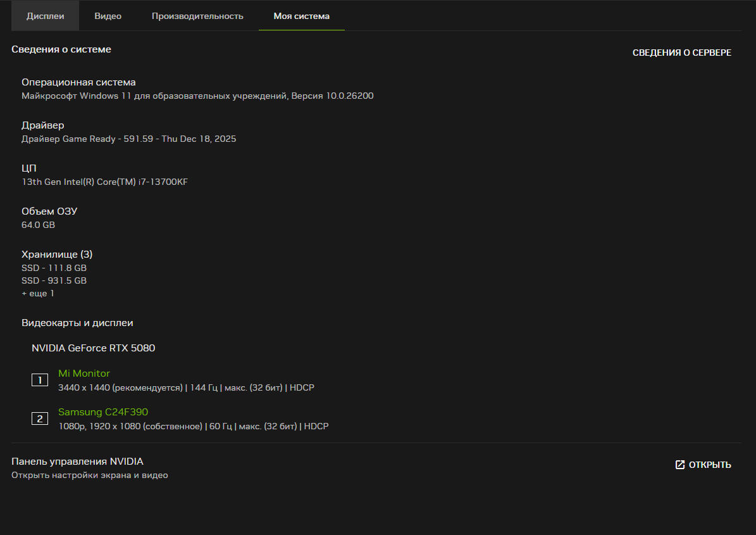Image resolution: width=756 pixels, height=535 pixels.
Task: Click the display 1 number icon
Action: click(x=40, y=380)
